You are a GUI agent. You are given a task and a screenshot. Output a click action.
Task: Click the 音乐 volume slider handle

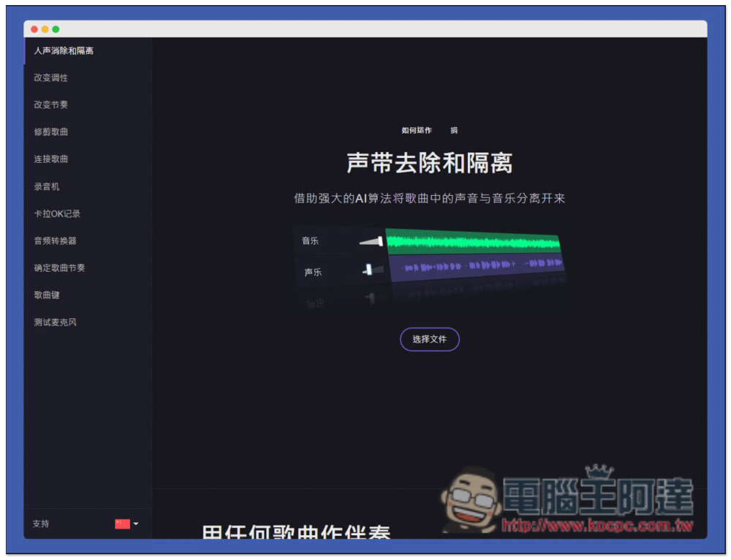[379, 241]
